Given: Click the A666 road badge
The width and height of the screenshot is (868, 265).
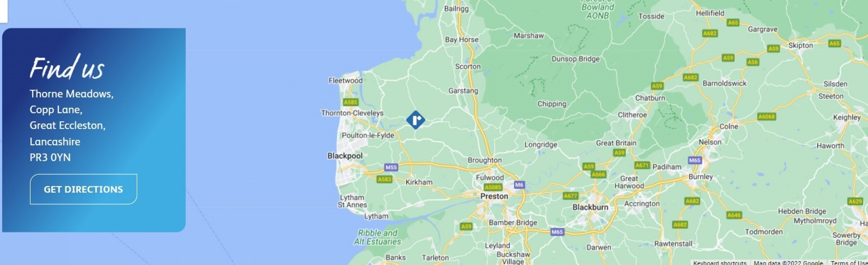Looking at the screenshot, I should 598,174.
